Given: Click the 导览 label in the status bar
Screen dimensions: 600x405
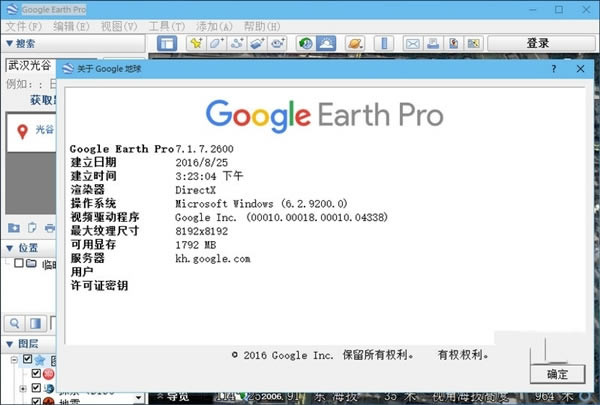Looking at the screenshot, I should (x=178, y=397).
